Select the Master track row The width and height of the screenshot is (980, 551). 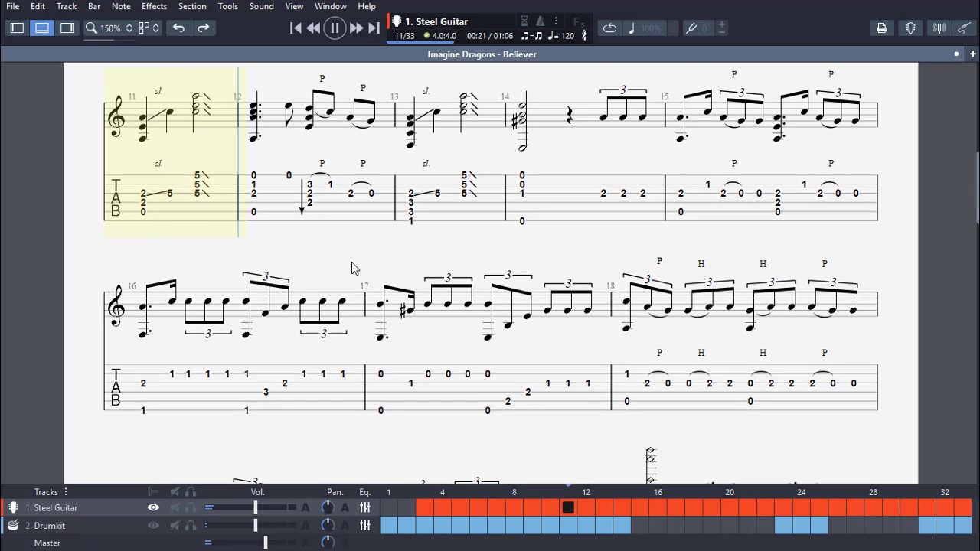click(190, 543)
